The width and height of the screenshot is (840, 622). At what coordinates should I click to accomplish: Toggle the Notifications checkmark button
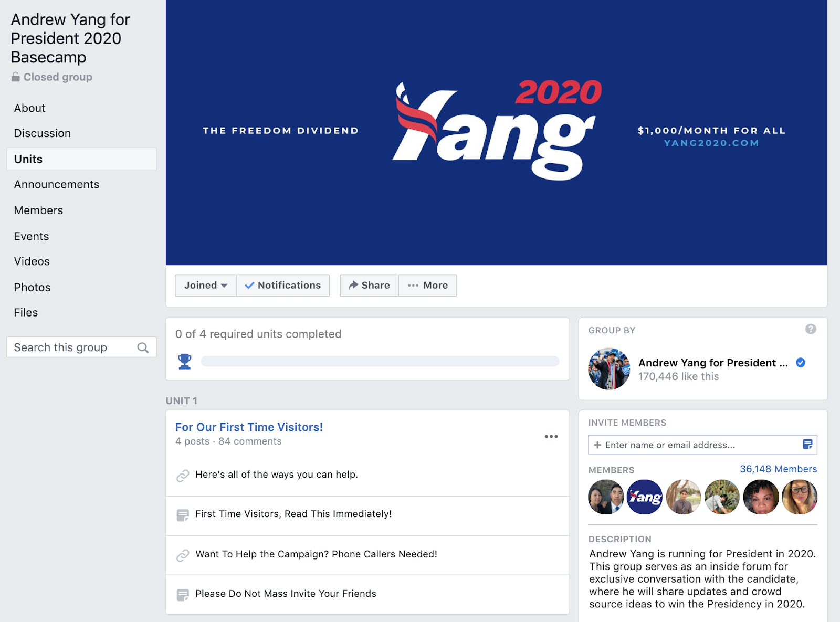pos(283,286)
